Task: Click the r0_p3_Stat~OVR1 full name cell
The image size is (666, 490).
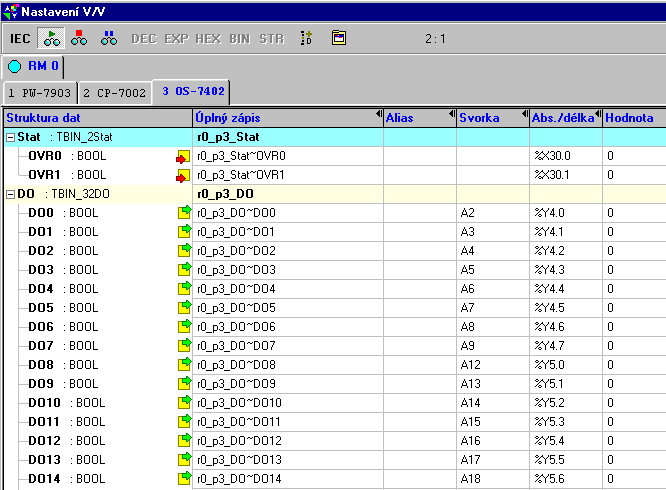Action: [288, 175]
